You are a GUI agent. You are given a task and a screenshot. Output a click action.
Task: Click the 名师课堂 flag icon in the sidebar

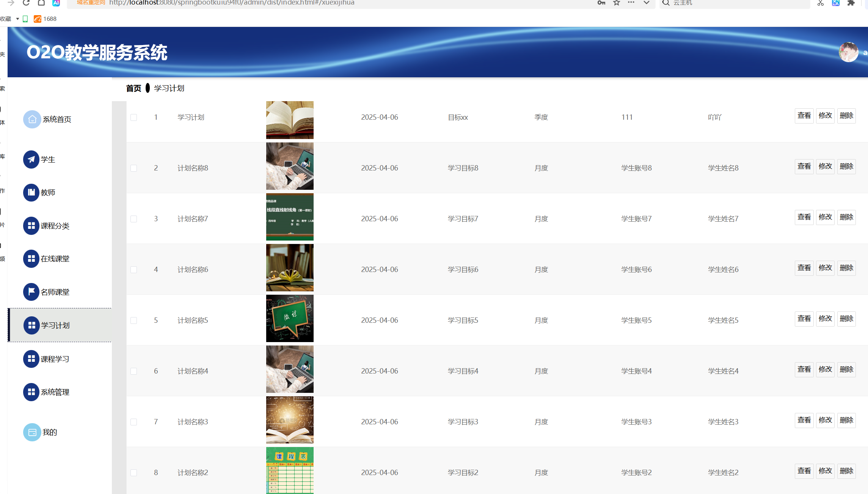(31, 292)
